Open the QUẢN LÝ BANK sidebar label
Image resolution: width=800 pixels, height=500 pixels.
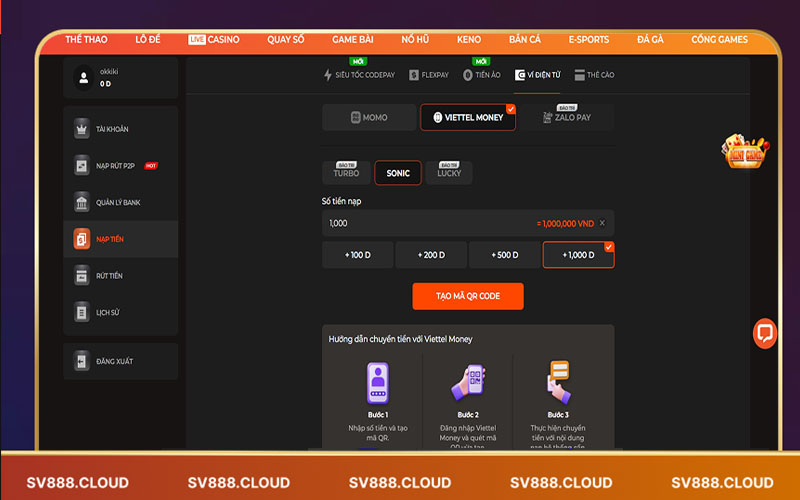118,203
